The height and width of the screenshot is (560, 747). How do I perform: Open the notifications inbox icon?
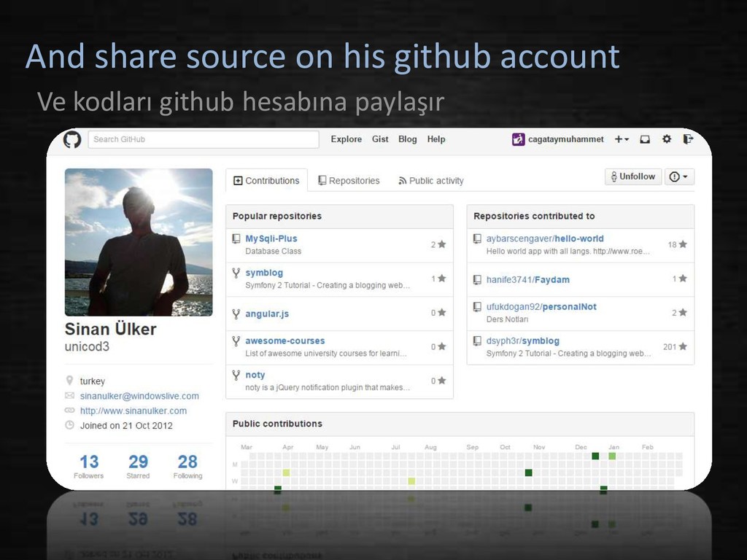pos(645,139)
